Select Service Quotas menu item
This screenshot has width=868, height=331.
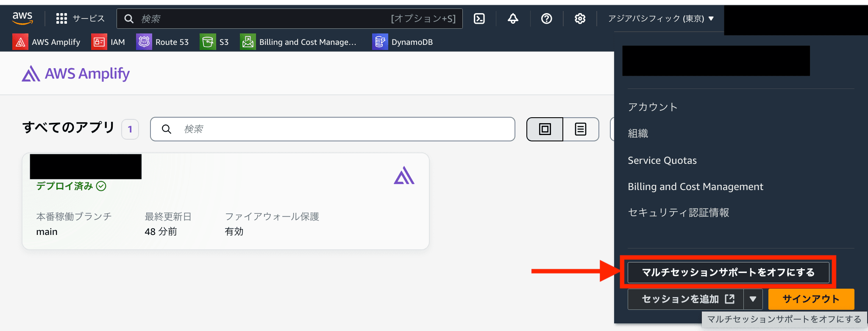click(662, 160)
